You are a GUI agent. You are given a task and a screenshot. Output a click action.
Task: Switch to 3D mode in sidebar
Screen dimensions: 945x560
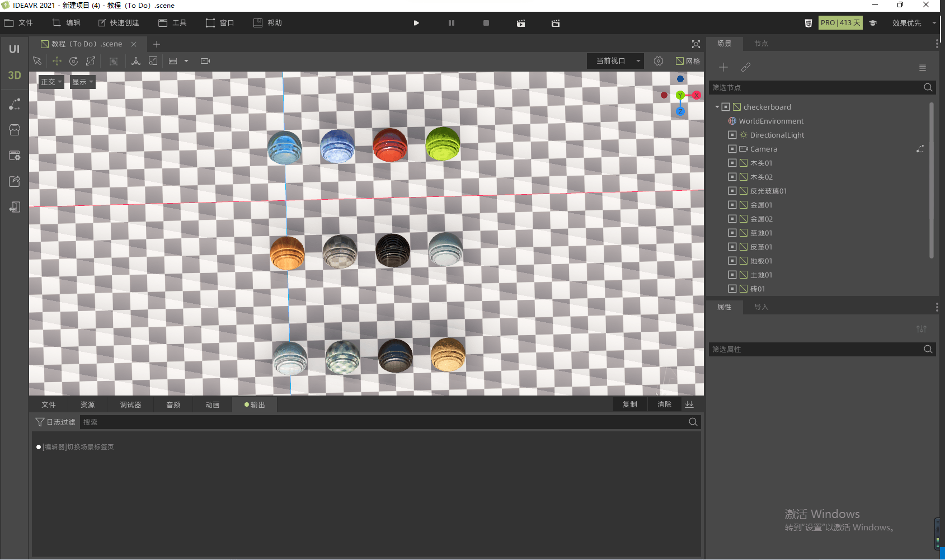(x=15, y=75)
